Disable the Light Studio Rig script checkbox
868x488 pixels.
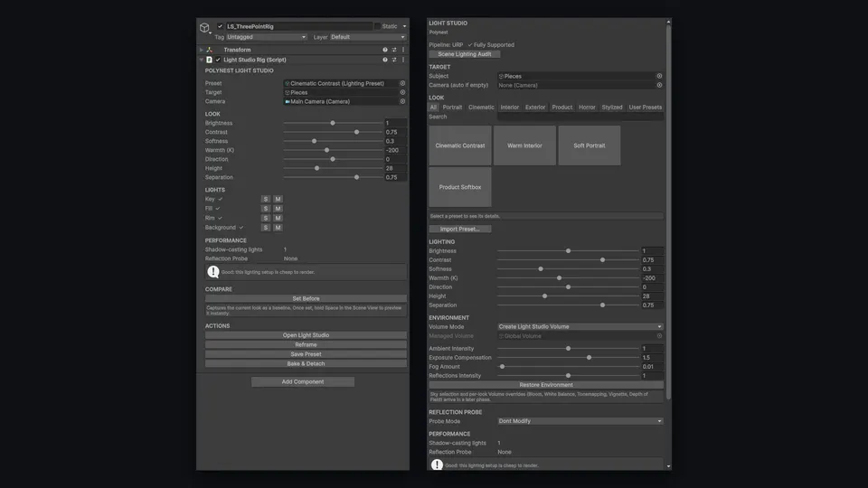point(218,60)
